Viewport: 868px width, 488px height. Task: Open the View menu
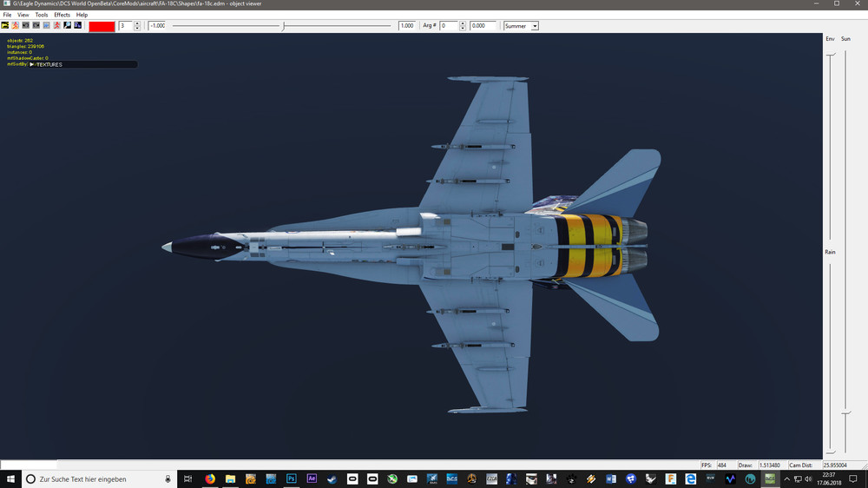[x=23, y=15]
